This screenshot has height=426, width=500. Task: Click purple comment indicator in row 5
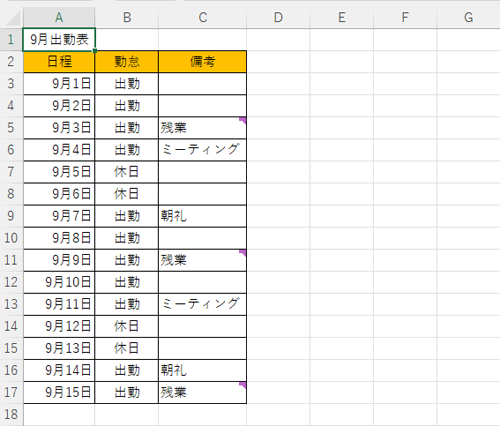pos(243,120)
